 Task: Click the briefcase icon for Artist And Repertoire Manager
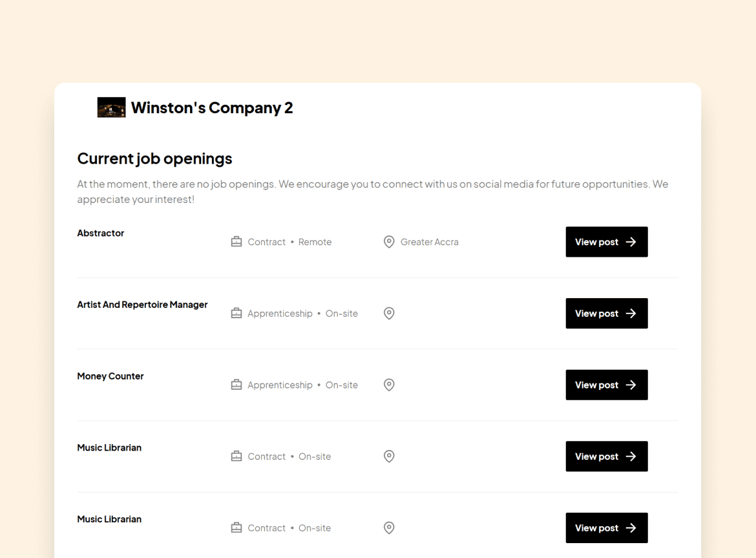(236, 313)
